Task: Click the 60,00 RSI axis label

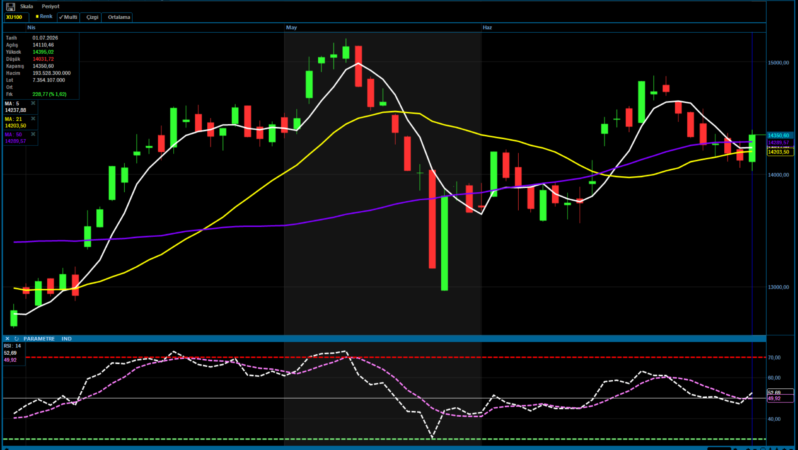Action: coord(774,378)
